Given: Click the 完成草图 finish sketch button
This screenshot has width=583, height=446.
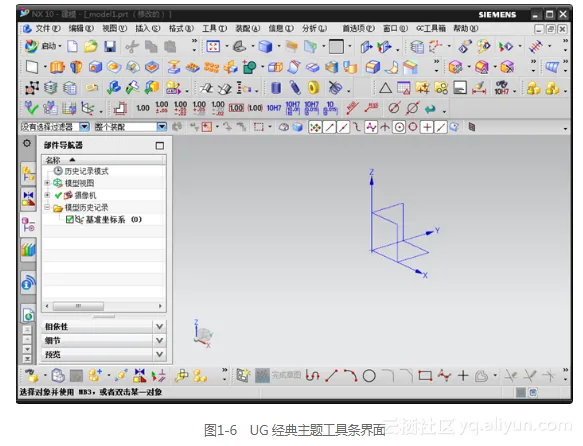Looking at the screenshot, I should [278, 375].
